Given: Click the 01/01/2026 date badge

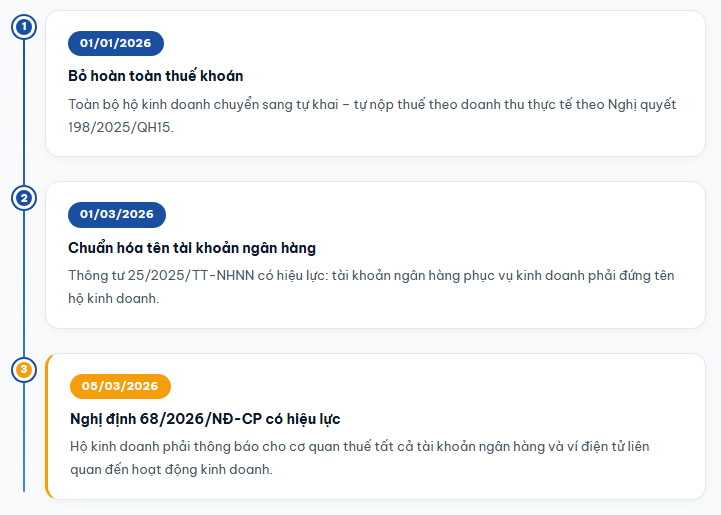Looking at the screenshot, I should point(115,43).
